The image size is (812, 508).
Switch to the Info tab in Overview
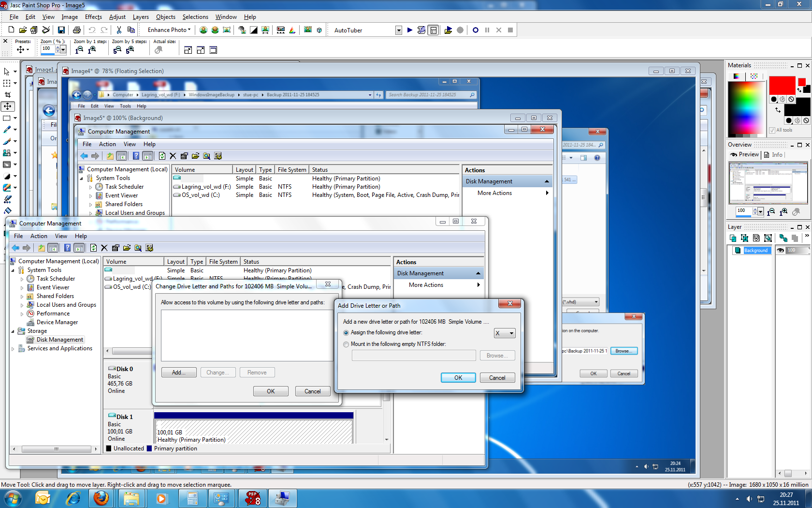coord(774,155)
